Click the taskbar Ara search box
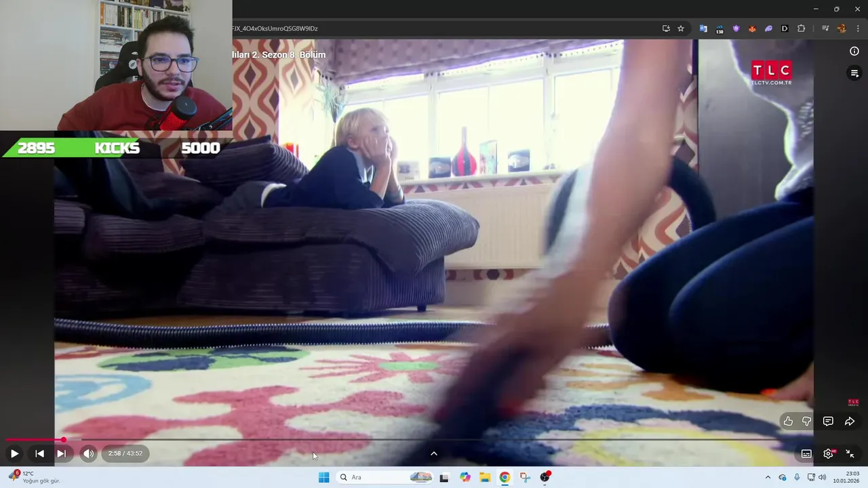The width and height of the screenshot is (868, 488). [x=384, y=477]
